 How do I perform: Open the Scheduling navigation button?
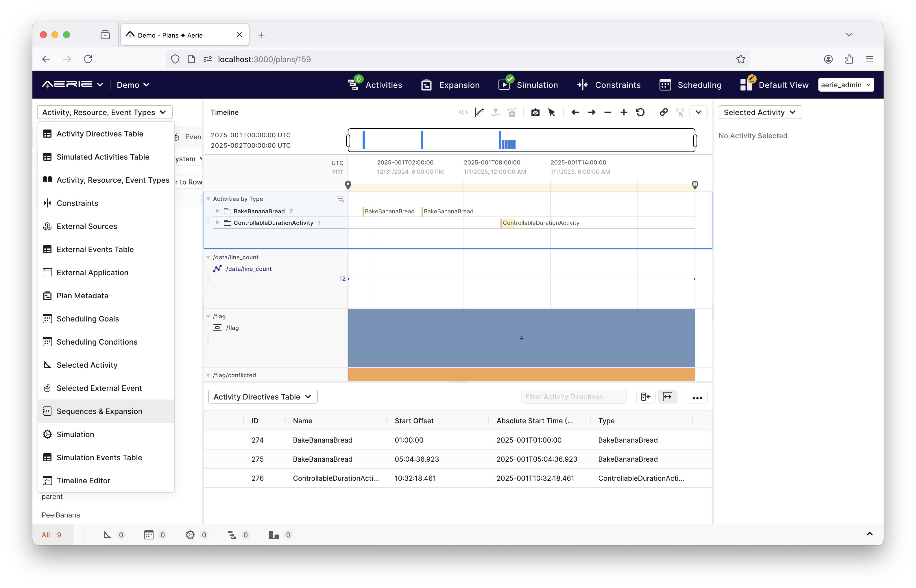[x=690, y=85]
